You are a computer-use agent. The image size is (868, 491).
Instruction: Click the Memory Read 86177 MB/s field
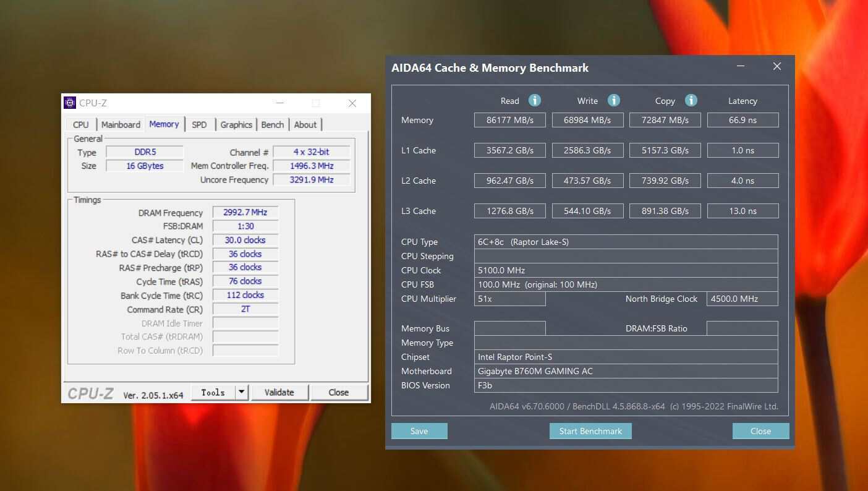509,120
